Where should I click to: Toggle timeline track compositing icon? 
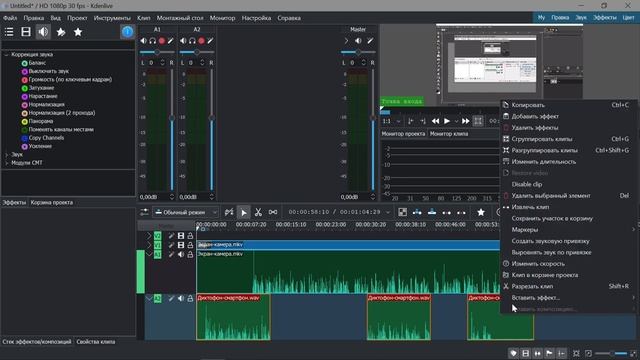point(229,212)
